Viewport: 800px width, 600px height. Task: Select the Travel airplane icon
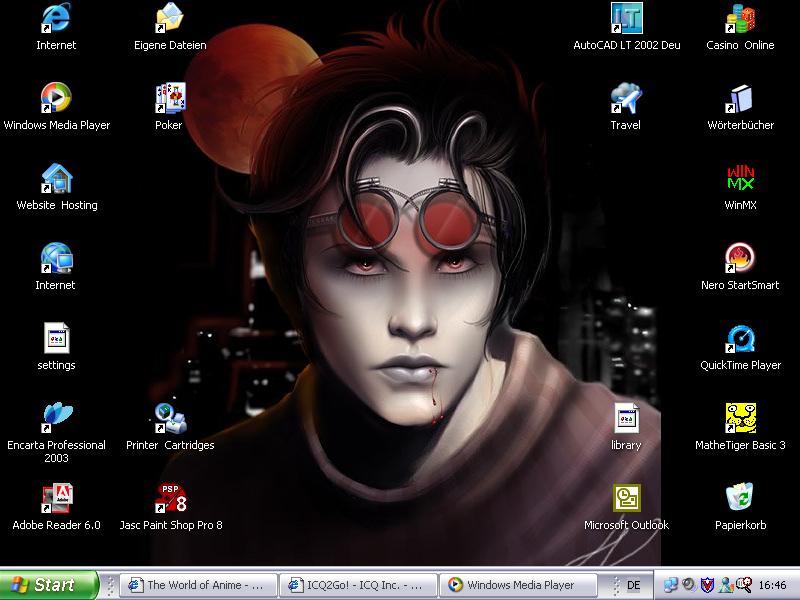pos(627,97)
